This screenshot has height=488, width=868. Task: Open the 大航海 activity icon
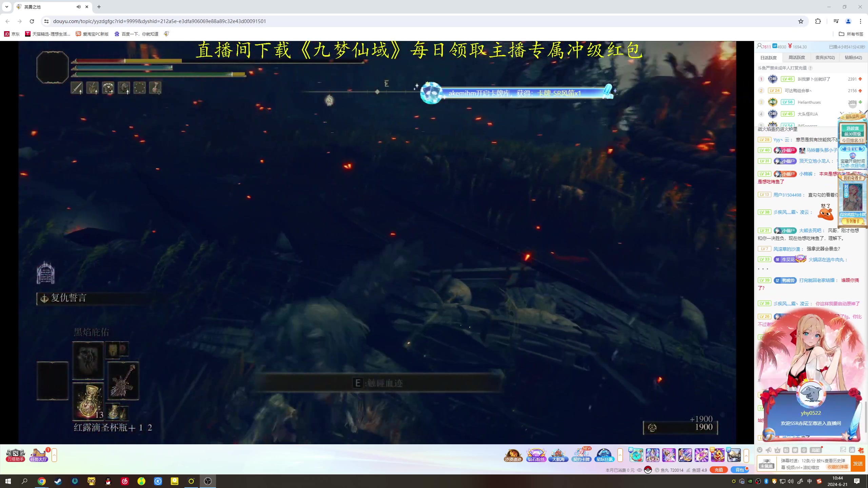coord(558,455)
